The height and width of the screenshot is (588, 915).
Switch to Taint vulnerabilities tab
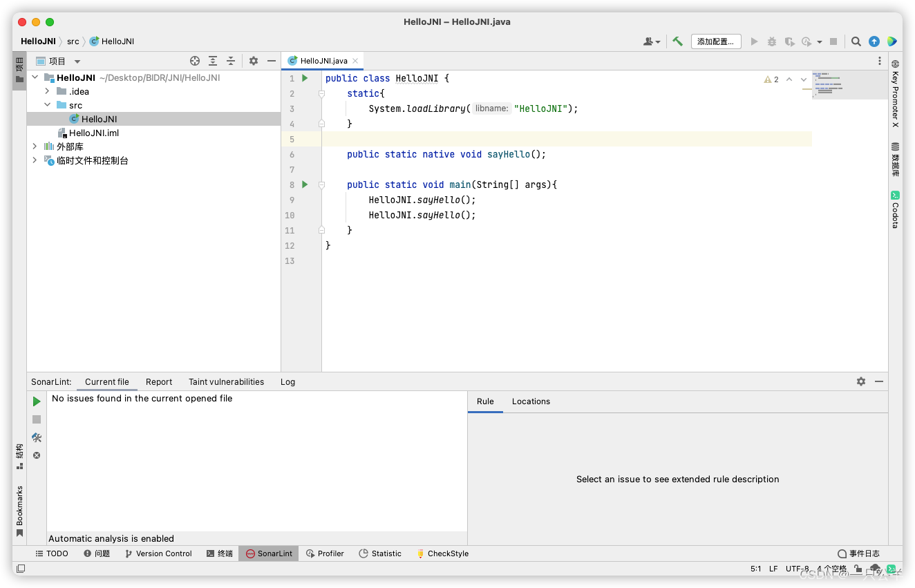point(226,381)
